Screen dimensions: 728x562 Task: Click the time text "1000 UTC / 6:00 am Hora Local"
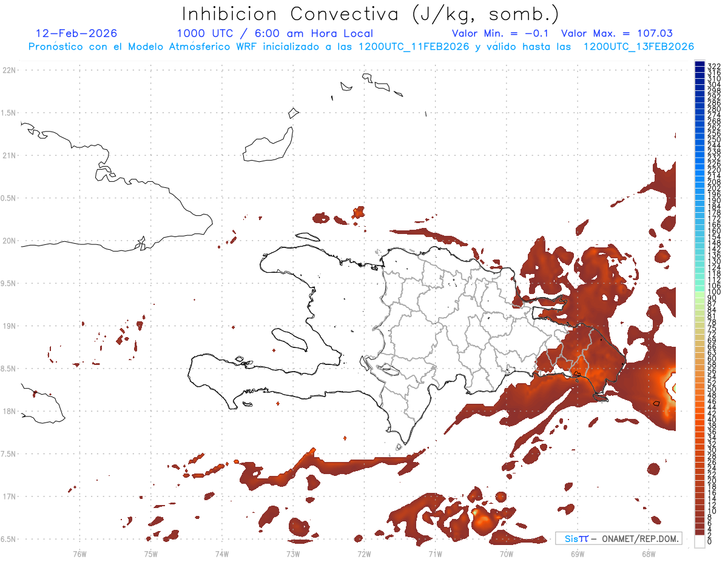[x=274, y=33]
